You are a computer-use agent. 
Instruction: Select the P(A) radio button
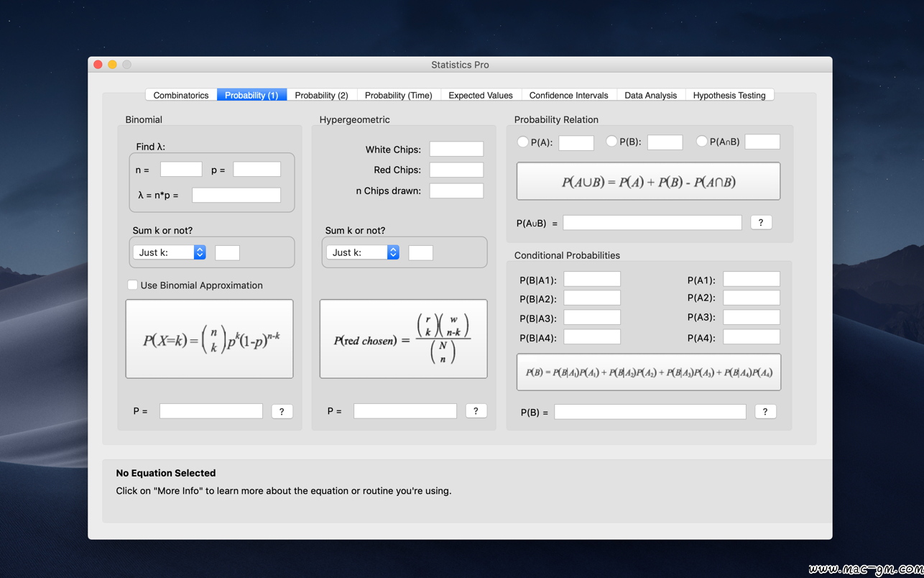[523, 142]
